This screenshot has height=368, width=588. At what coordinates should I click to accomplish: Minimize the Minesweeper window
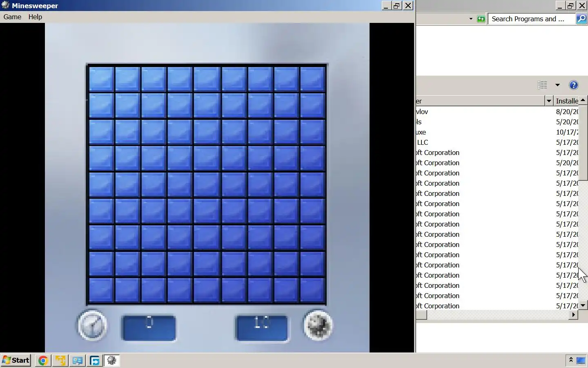(x=386, y=5)
